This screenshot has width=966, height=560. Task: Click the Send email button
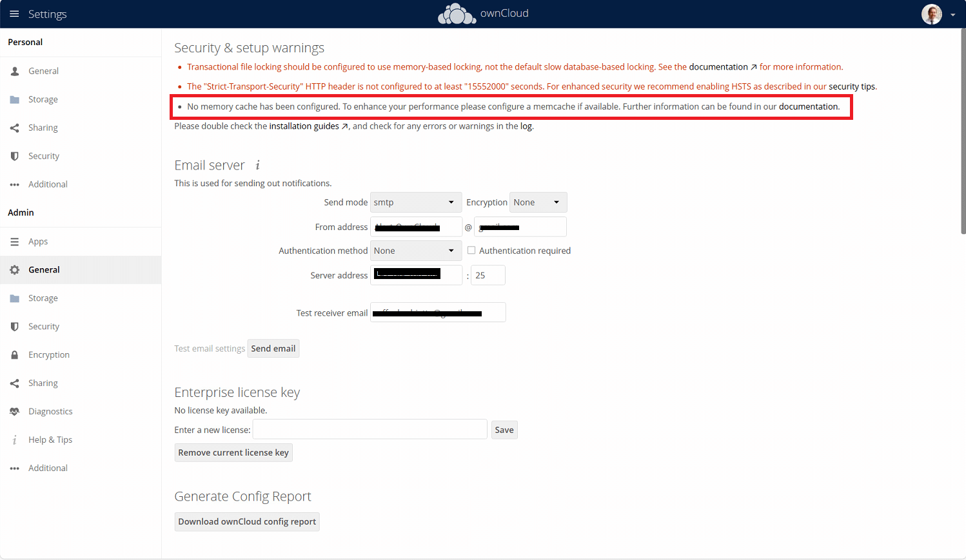(273, 349)
